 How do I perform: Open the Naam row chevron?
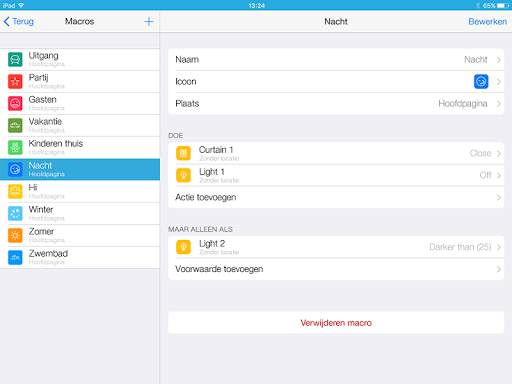point(499,60)
